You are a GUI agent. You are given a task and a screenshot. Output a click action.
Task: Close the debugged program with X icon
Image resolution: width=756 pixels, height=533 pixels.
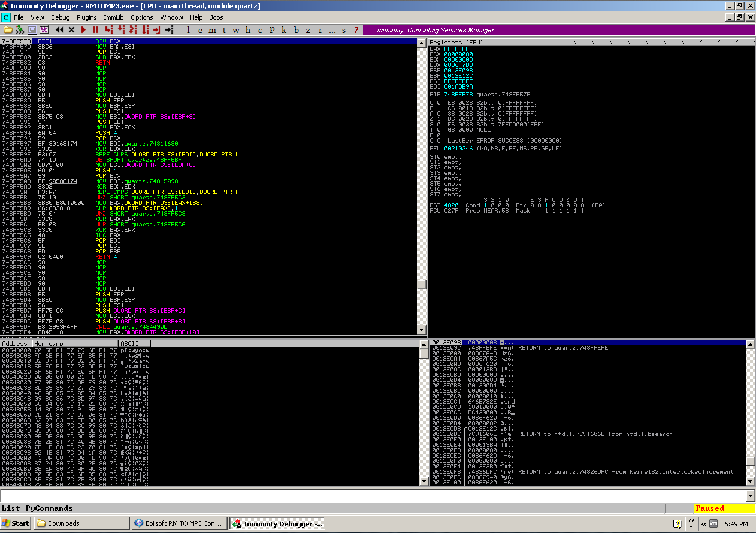pyautogui.click(x=72, y=30)
